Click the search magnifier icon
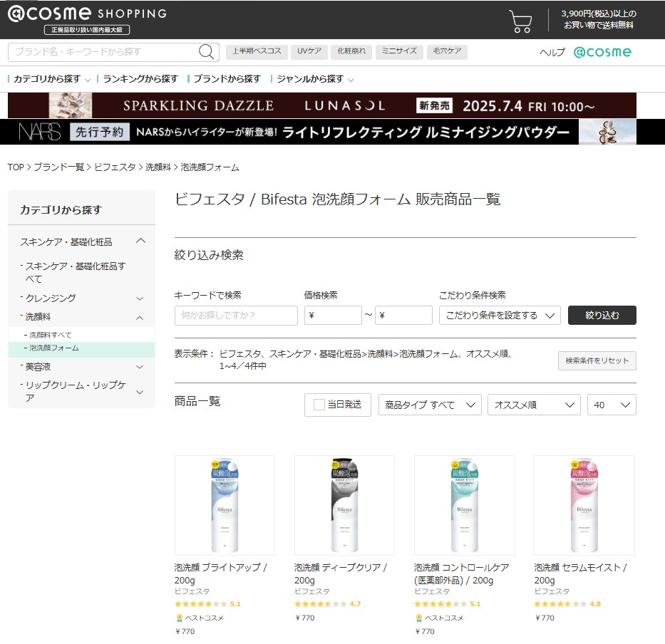This screenshot has width=665, height=644. 206,52
